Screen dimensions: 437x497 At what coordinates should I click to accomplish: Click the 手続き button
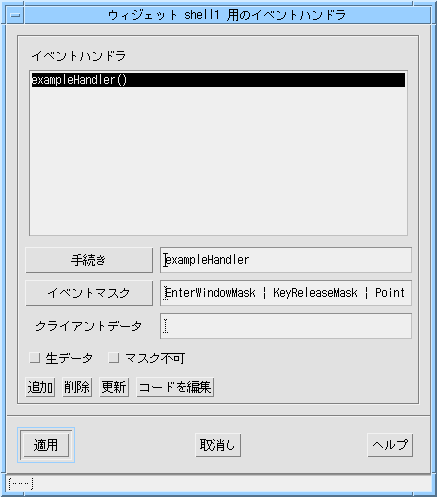[x=89, y=260]
